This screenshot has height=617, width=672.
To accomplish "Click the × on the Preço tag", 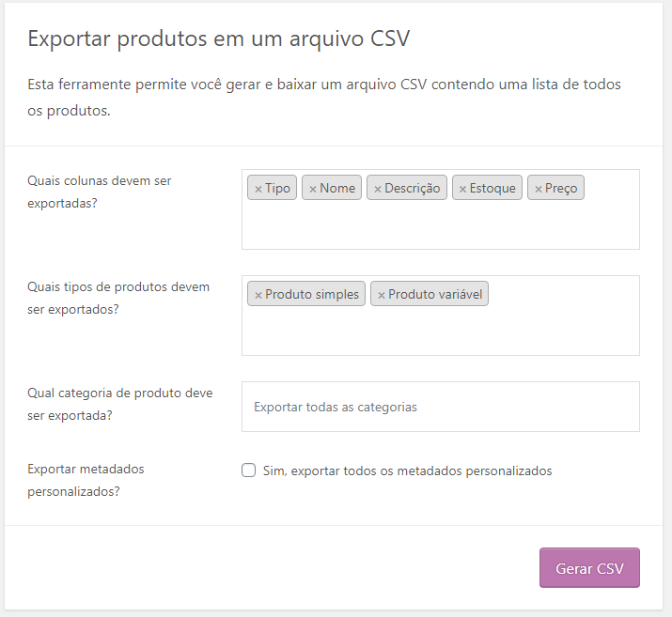I will (539, 189).
